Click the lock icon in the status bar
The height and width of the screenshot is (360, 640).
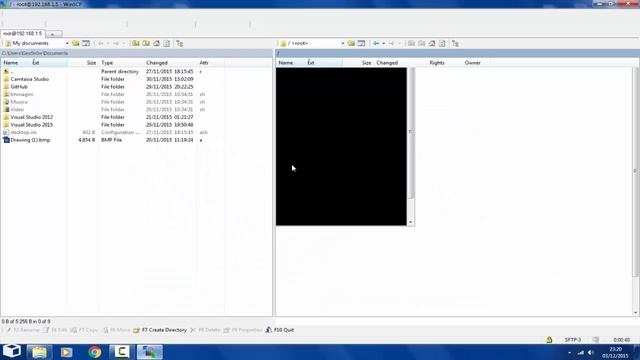(549, 340)
